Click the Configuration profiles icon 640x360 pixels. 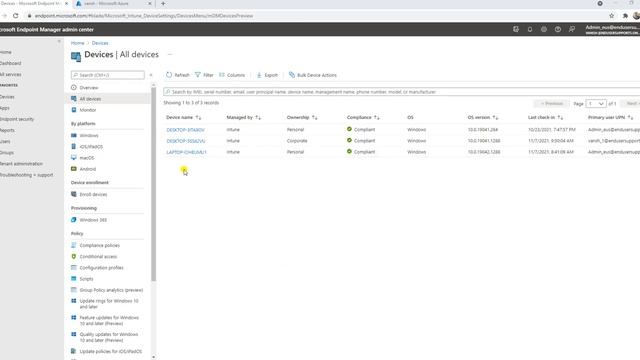tap(74, 267)
